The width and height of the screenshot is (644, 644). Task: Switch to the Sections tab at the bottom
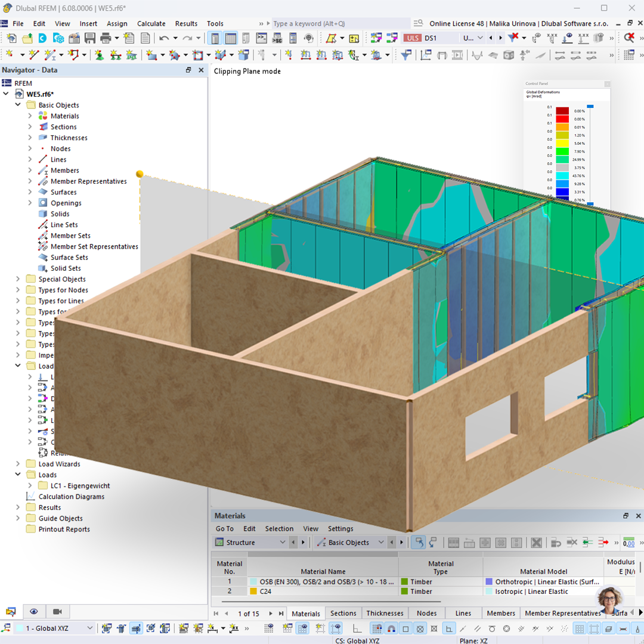343,613
